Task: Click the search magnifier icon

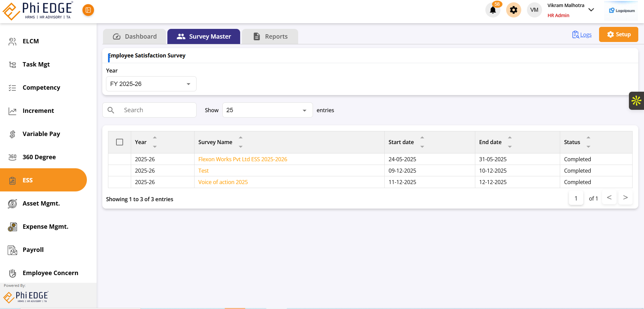Action: (x=111, y=110)
